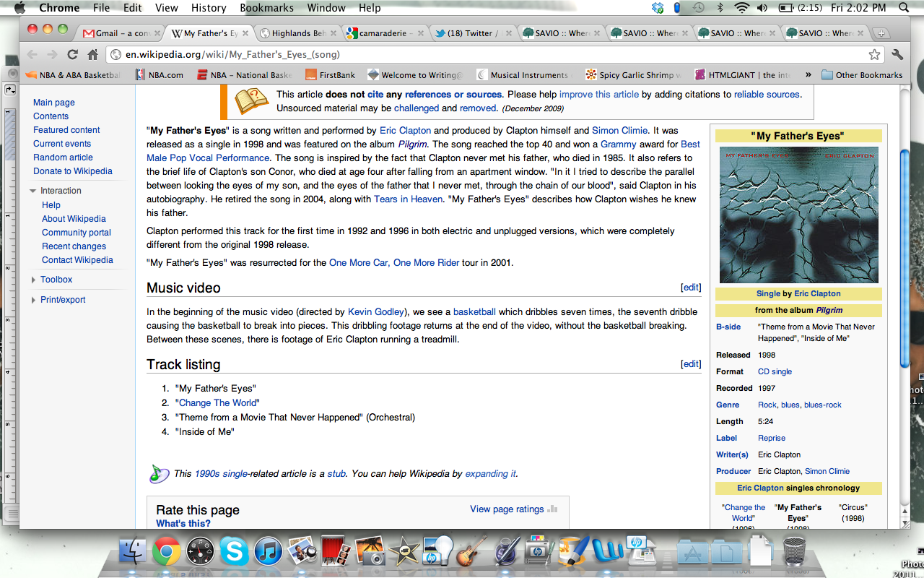This screenshot has width=924, height=578.
Task: Open the Other Bookmarks folder
Action: click(862, 74)
